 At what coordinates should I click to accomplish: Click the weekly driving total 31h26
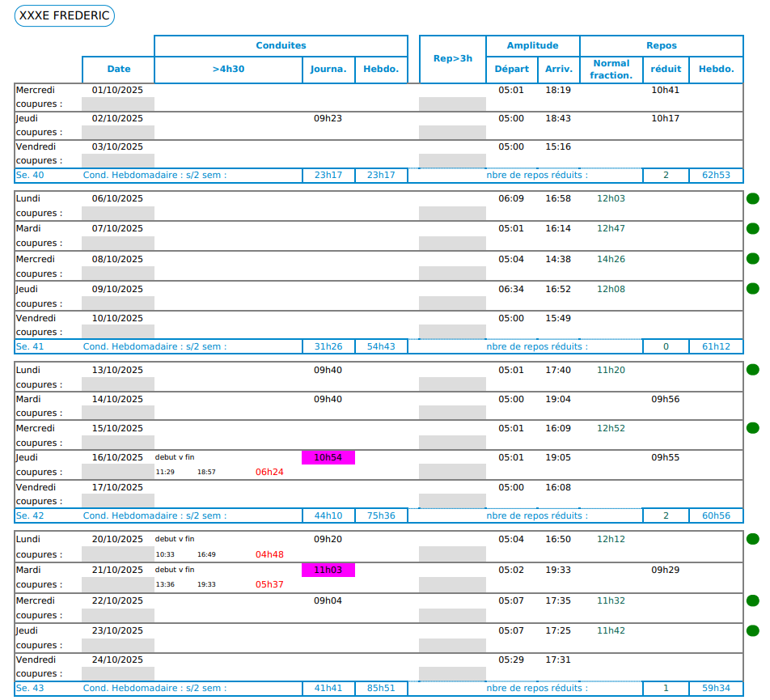tap(328, 347)
